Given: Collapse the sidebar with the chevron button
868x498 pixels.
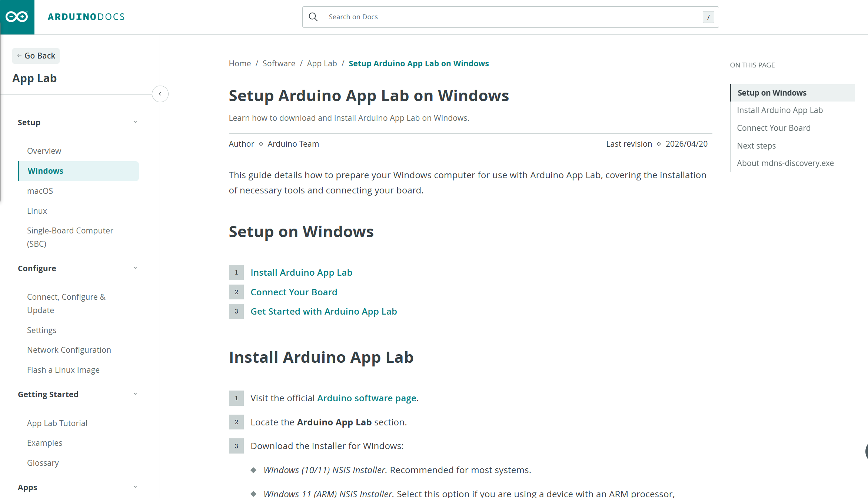Looking at the screenshot, I should [160, 94].
